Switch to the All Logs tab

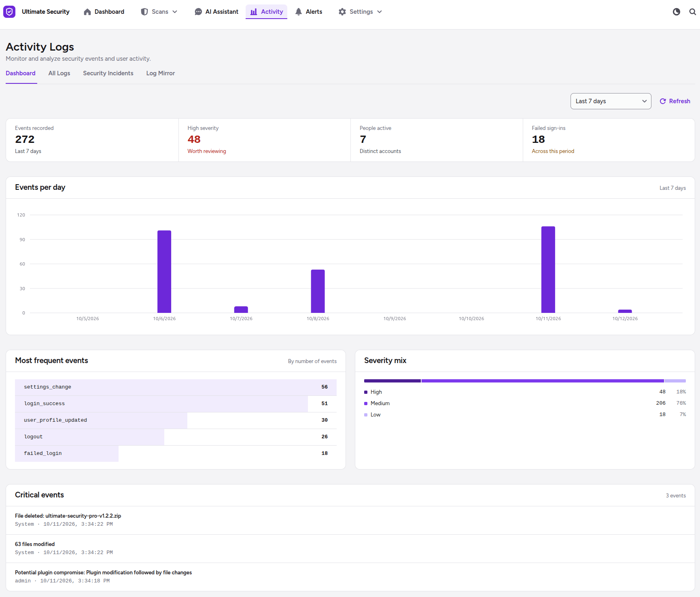(59, 73)
